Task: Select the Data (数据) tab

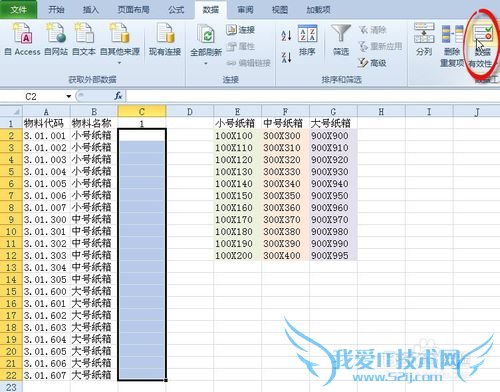Action: click(x=211, y=10)
